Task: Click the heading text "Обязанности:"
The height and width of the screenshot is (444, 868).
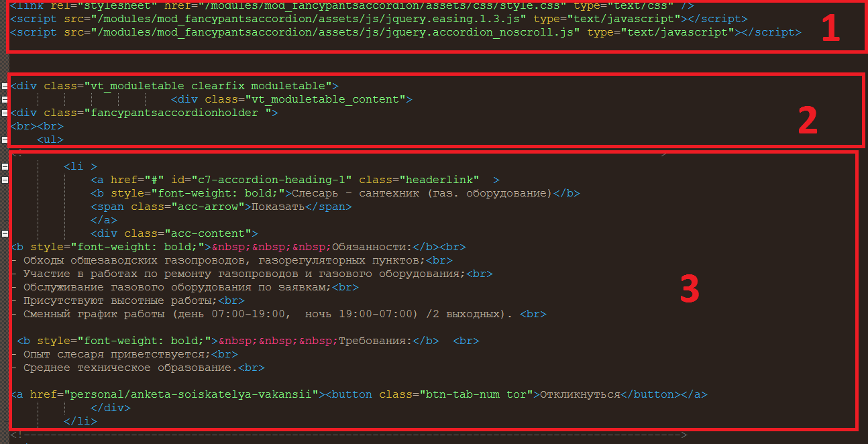Action: click(x=372, y=247)
